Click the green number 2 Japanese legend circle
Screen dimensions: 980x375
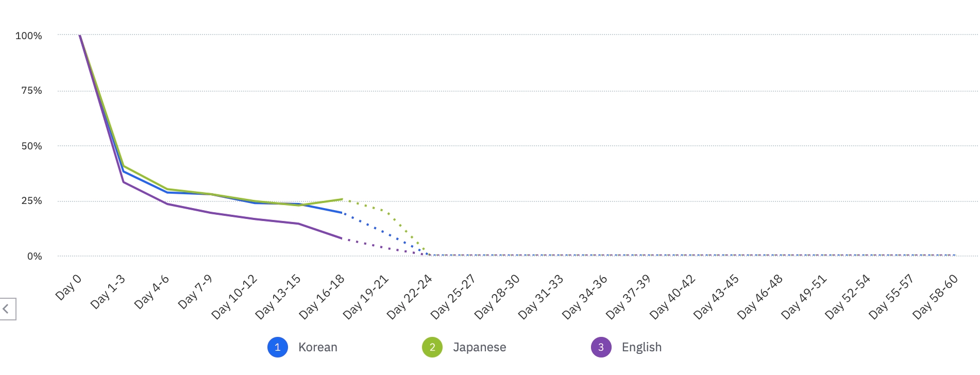click(x=432, y=347)
